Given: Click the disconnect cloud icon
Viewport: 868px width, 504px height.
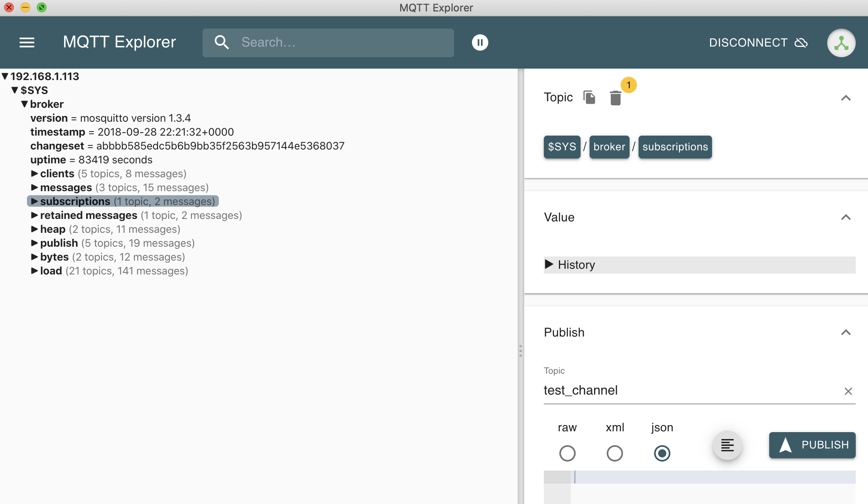Looking at the screenshot, I should (x=801, y=42).
